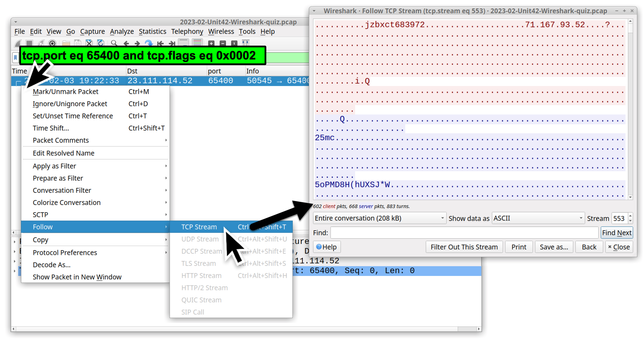Image resolution: width=644 pixels, height=340 pixels.
Task: Click the start capture shark fin icon
Action: click(18, 43)
